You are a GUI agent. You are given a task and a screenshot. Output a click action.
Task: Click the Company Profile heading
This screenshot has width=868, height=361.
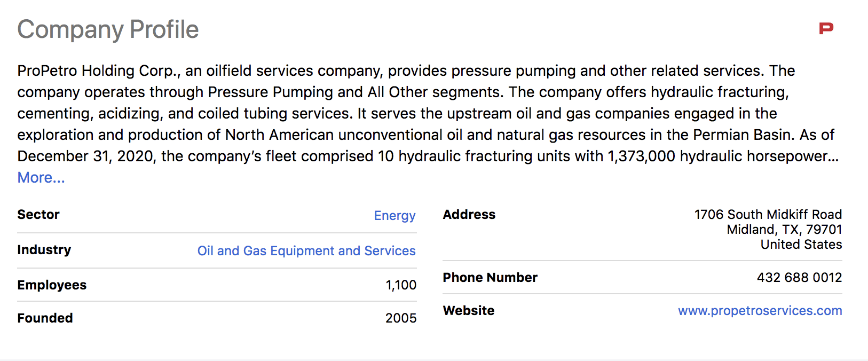pos(108,29)
